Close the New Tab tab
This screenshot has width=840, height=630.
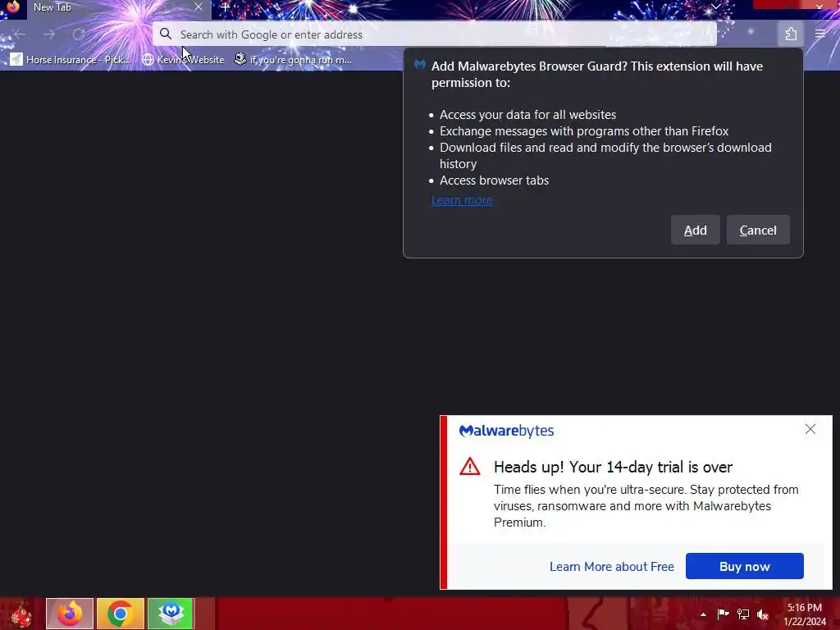click(x=199, y=7)
